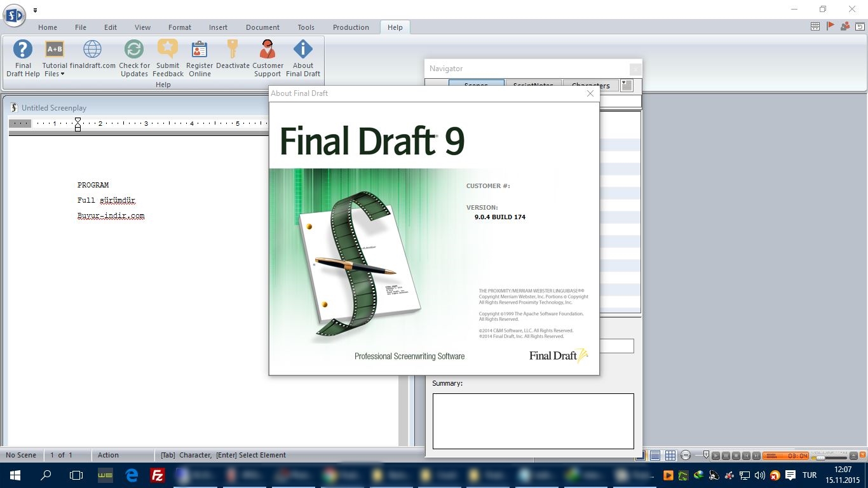Click the media player play button
This screenshot has height=488, width=868.
click(x=715, y=456)
